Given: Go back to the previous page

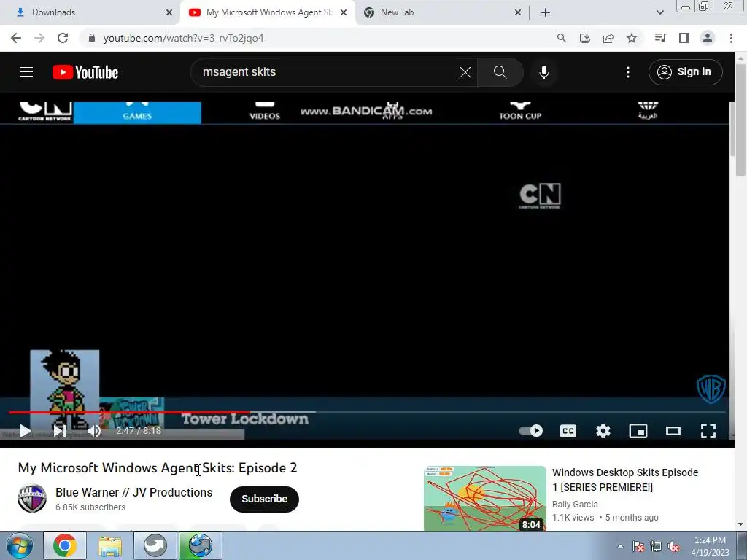Looking at the screenshot, I should (x=16, y=38).
